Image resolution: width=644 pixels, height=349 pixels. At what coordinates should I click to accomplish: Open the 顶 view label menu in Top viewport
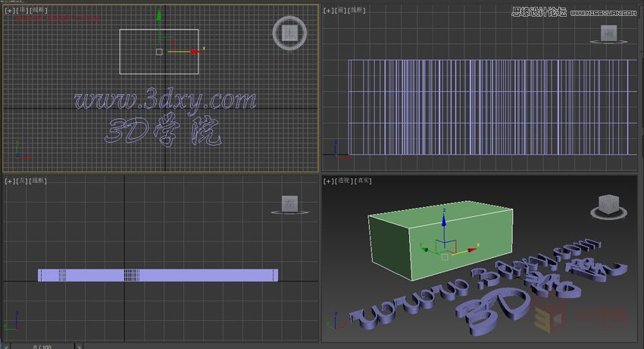22,10
